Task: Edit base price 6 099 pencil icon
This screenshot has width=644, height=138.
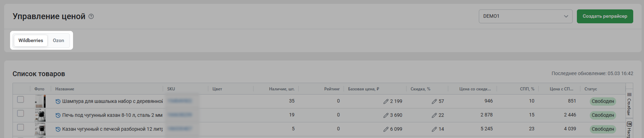Action: 386,129
